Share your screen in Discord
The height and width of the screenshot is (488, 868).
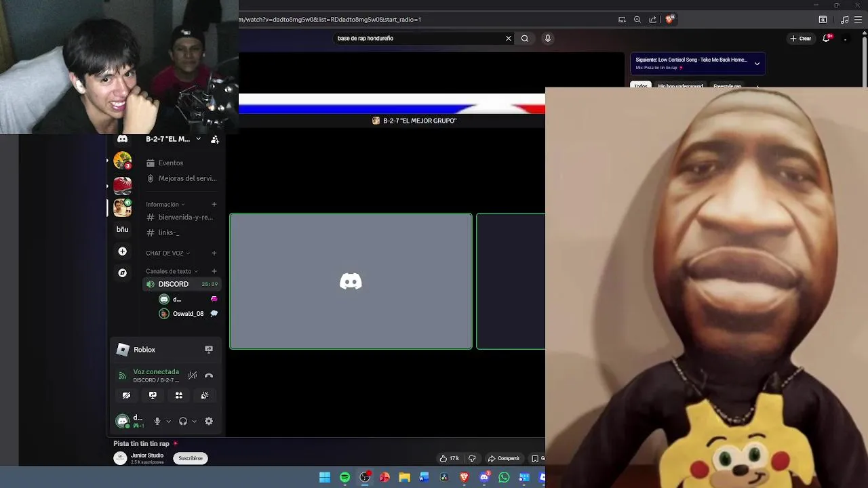(x=153, y=395)
